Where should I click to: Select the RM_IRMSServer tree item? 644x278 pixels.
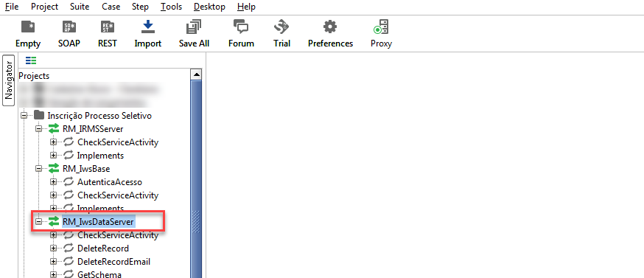pos(93,129)
